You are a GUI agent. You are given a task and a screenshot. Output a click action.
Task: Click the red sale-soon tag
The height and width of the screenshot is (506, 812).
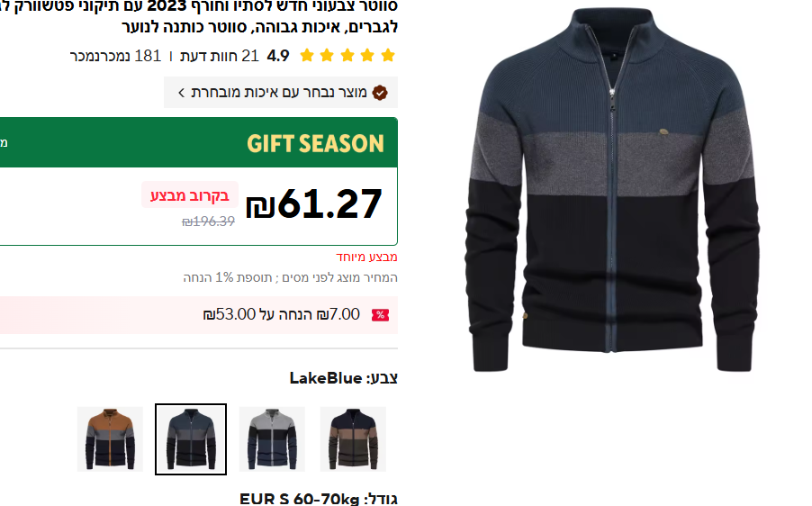pos(190,195)
